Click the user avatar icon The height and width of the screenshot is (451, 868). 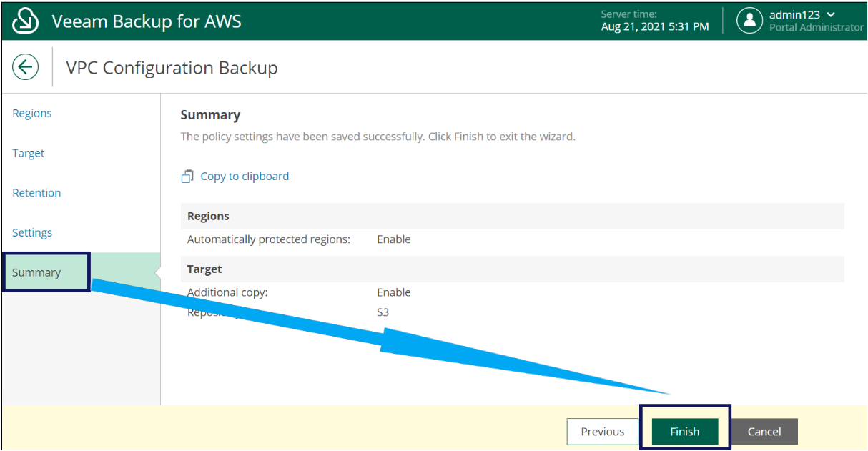point(749,20)
